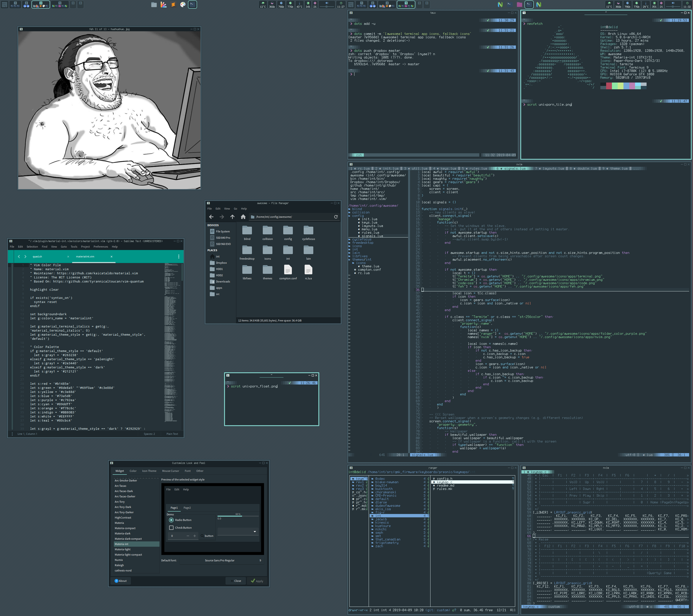
Task: Click previous-tab arrow in Sublime Text
Action: tap(19, 257)
